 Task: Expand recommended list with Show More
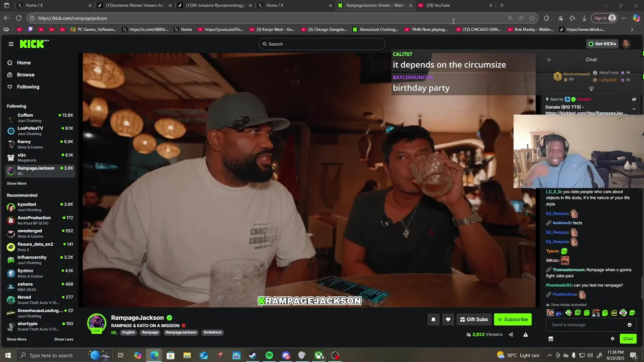[x=17, y=339]
